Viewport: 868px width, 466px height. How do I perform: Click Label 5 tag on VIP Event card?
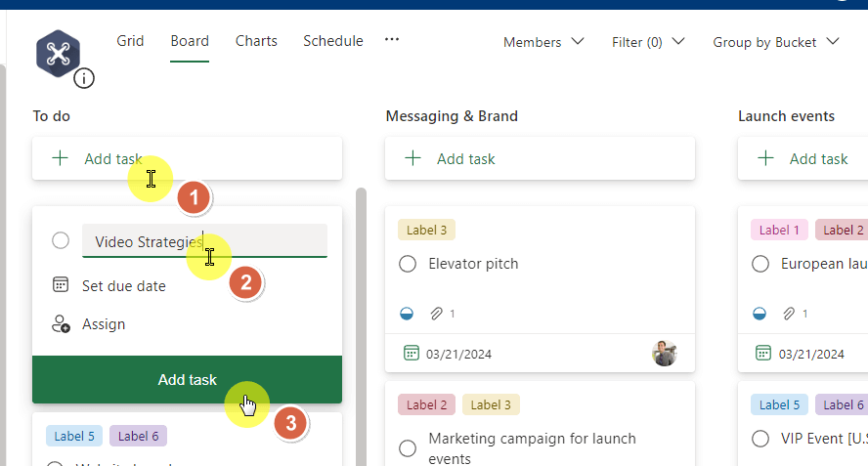779,405
